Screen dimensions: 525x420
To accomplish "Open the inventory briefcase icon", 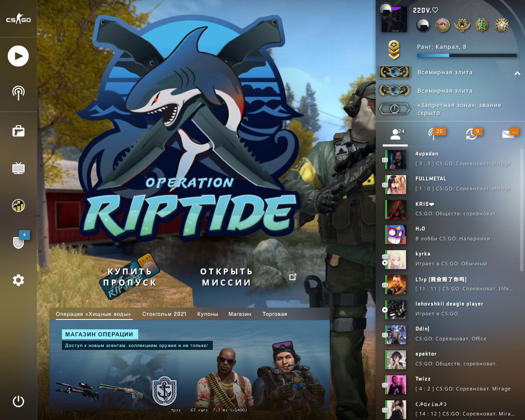I will pos(18,131).
